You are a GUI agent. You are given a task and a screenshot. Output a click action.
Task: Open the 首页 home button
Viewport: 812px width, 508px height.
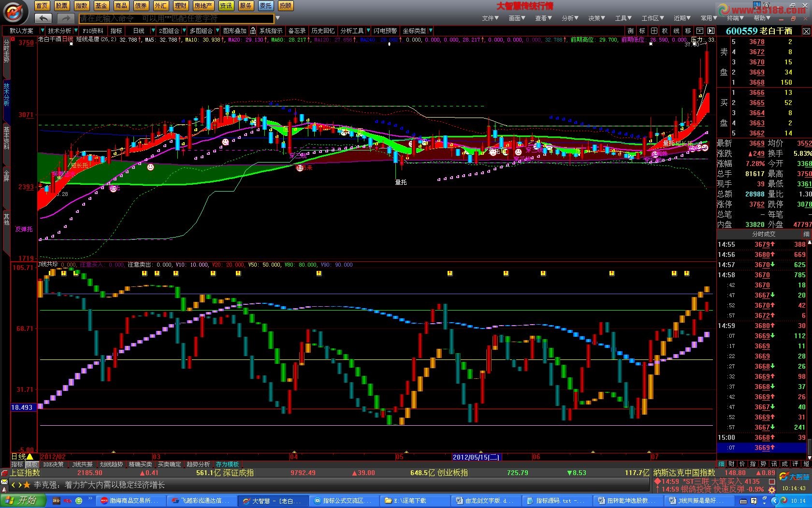(42, 6)
